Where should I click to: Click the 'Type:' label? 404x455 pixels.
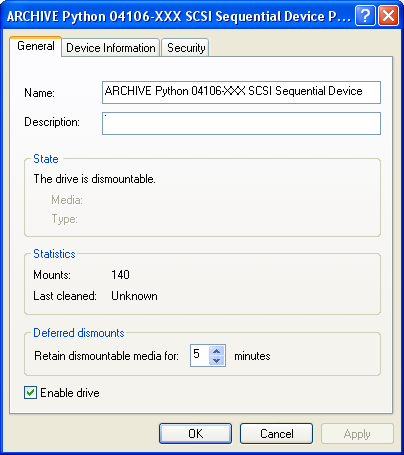(65, 219)
